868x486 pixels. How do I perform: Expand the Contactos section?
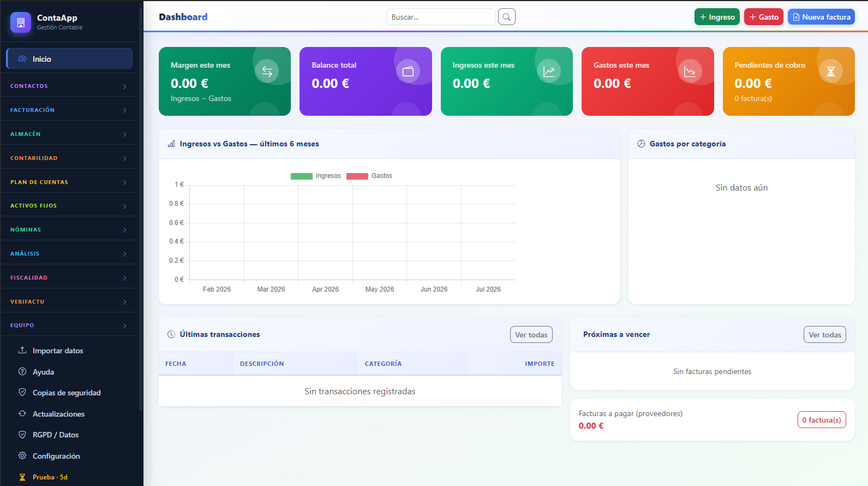click(69, 86)
